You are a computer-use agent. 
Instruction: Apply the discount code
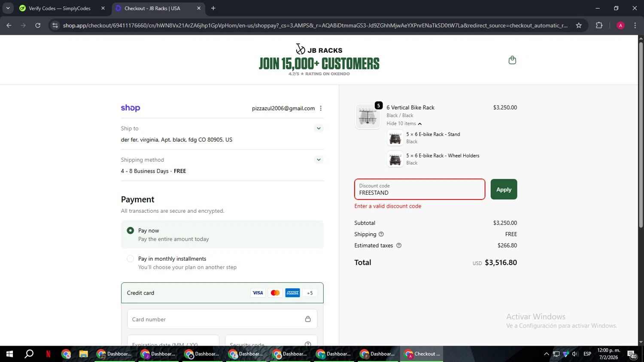[504, 189]
